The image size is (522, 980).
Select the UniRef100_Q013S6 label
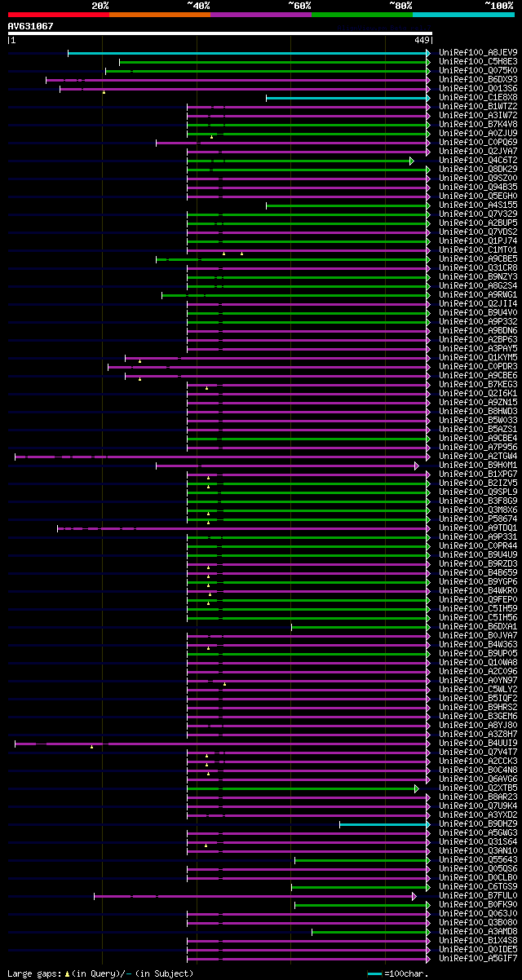click(x=478, y=89)
